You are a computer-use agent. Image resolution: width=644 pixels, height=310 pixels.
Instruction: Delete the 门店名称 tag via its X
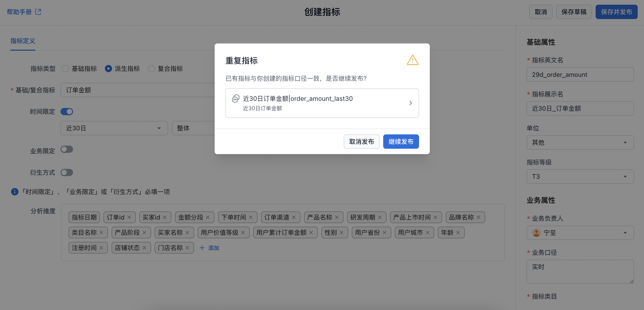pyautogui.click(x=188, y=248)
